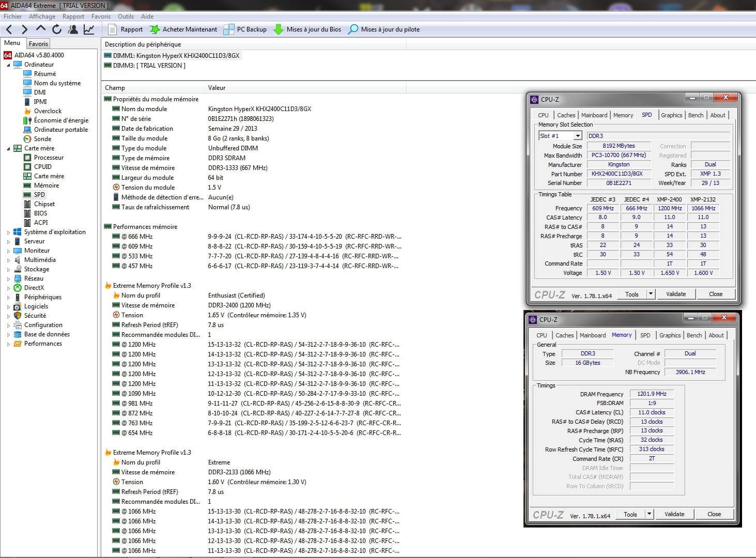Image resolution: width=756 pixels, height=558 pixels.
Task: Expand the Serveur tree node
Action: coord(8,242)
